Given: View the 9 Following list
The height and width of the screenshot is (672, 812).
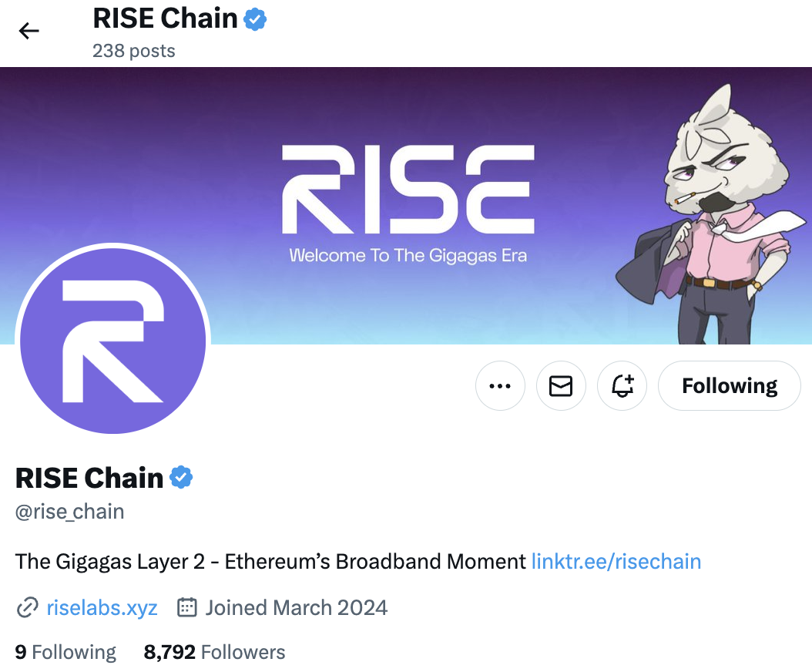Looking at the screenshot, I should coord(65,652).
